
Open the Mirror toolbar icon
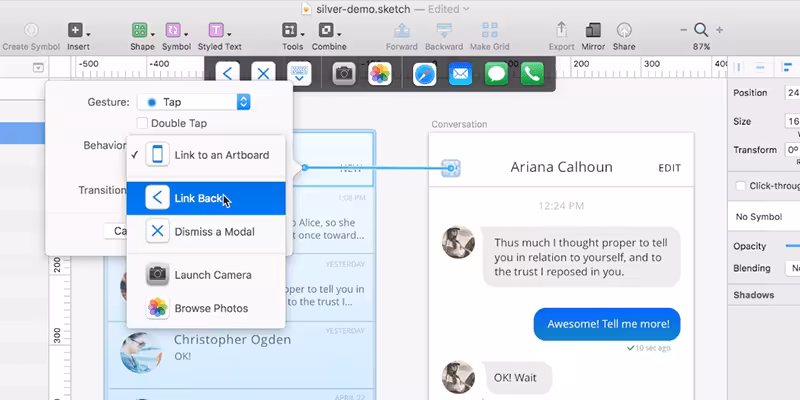(x=593, y=30)
